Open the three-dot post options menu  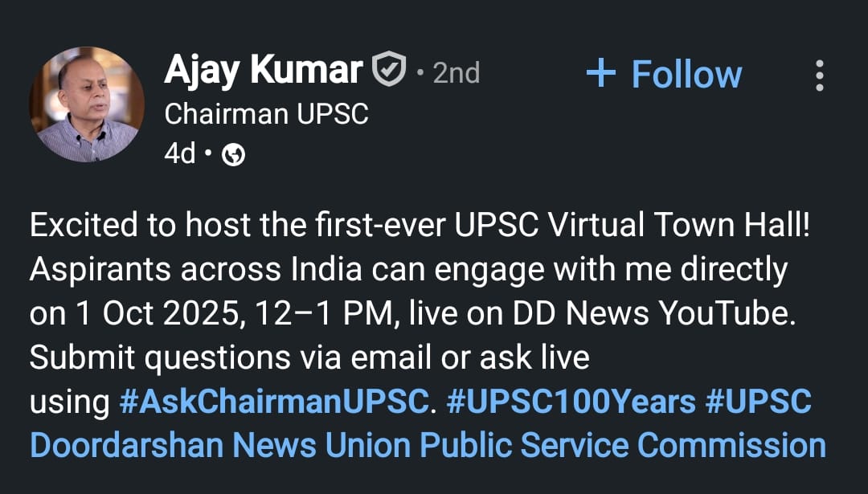pos(819,76)
